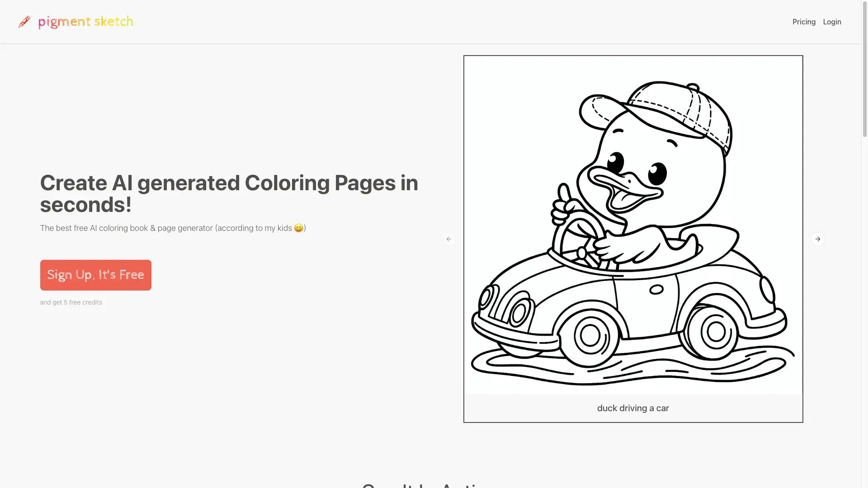Show the previous carousel image
The width and height of the screenshot is (868, 488).
click(449, 239)
